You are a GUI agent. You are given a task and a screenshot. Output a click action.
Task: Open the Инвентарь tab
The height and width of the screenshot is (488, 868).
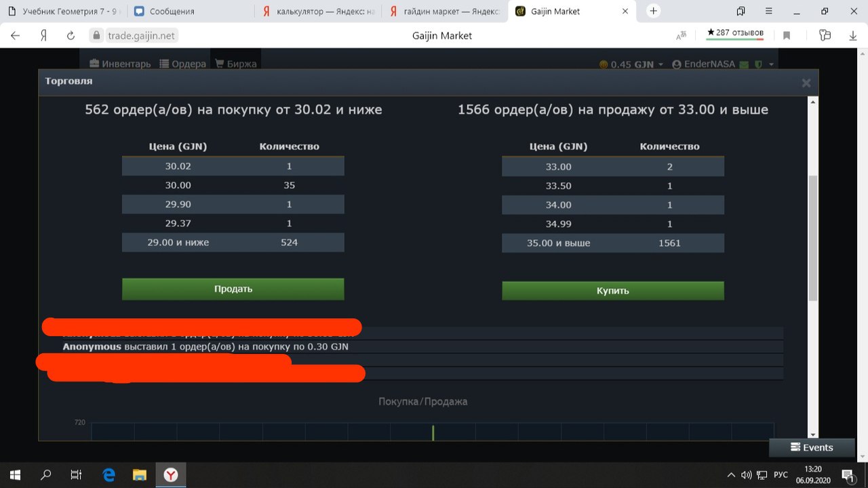[x=120, y=64]
